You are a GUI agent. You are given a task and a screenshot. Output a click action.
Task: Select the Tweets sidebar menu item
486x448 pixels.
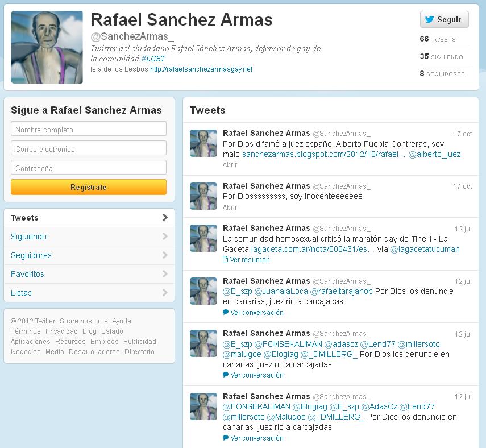(x=89, y=218)
